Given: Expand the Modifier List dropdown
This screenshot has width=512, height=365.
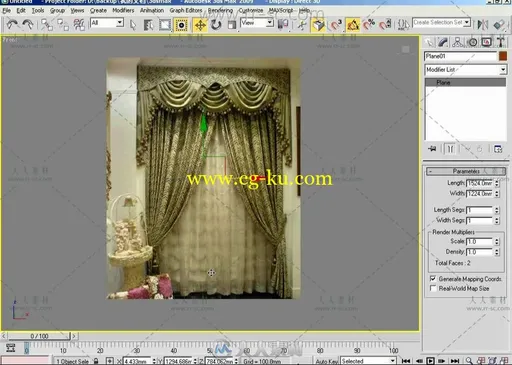Looking at the screenshot, I should 465,70.
